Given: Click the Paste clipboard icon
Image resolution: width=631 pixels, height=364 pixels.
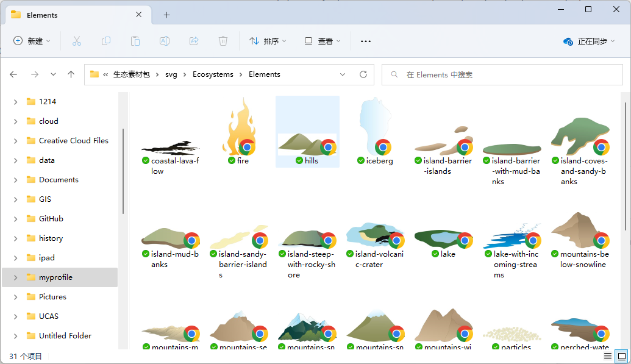Looking at the screenshot, I should tap(135, 41).
